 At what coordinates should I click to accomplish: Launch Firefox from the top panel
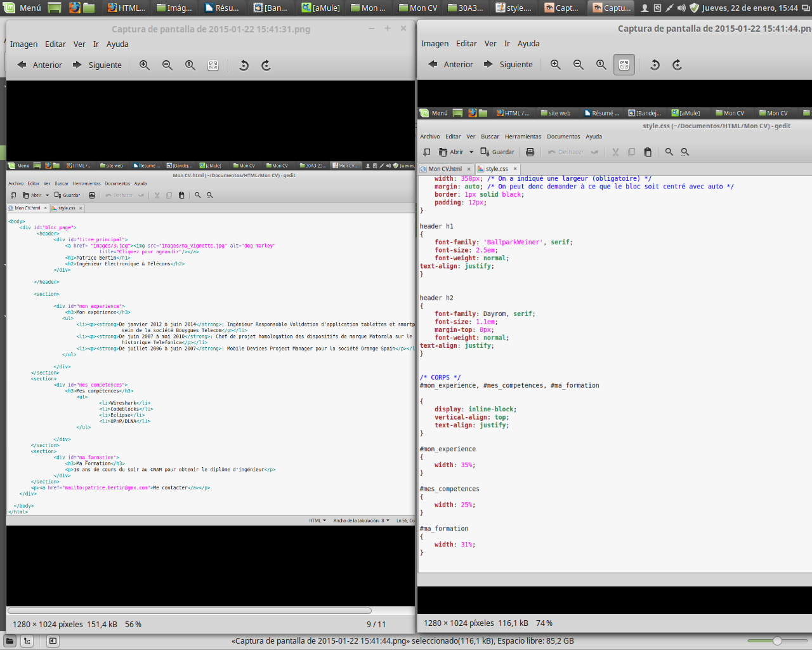(74, 8)
